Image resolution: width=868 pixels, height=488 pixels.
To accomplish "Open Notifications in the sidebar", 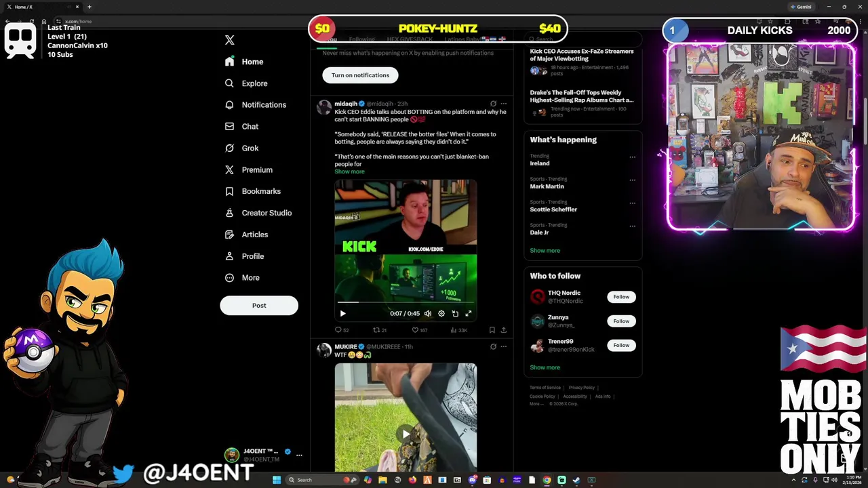I will click(x=256, y=105).
